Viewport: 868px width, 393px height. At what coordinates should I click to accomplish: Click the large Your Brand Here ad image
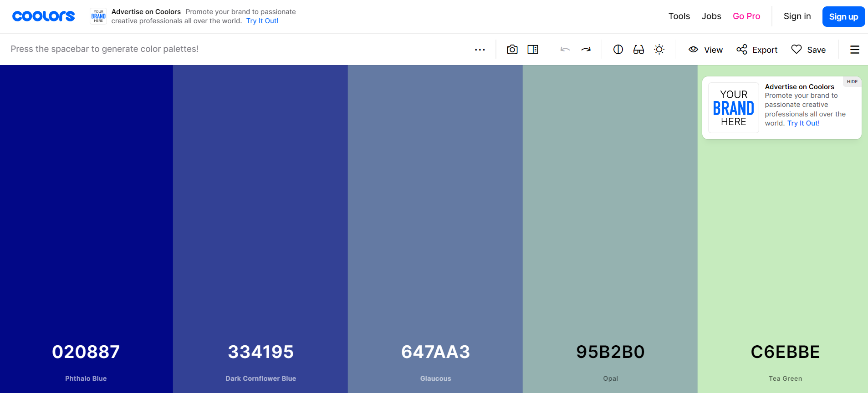coord(733,108)
